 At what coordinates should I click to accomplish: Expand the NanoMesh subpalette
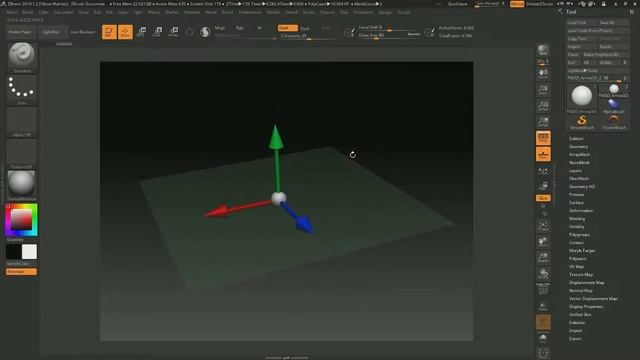(x=579, y=162)
